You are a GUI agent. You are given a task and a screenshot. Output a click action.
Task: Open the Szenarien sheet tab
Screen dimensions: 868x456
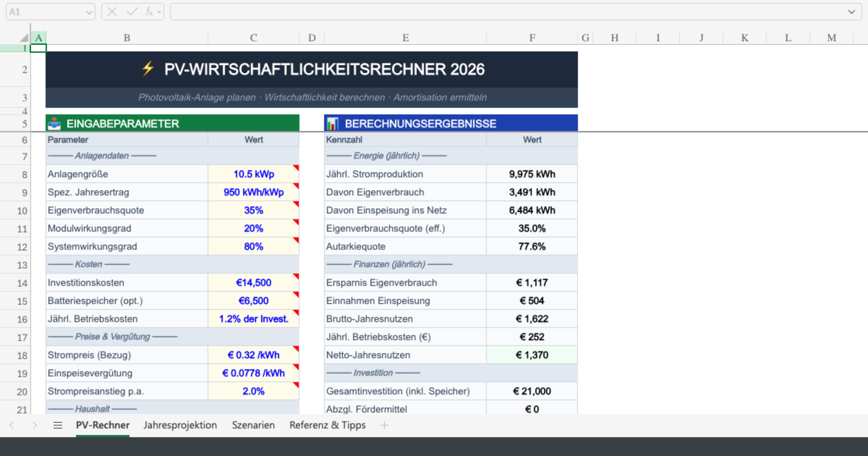[x=253, y=425]
